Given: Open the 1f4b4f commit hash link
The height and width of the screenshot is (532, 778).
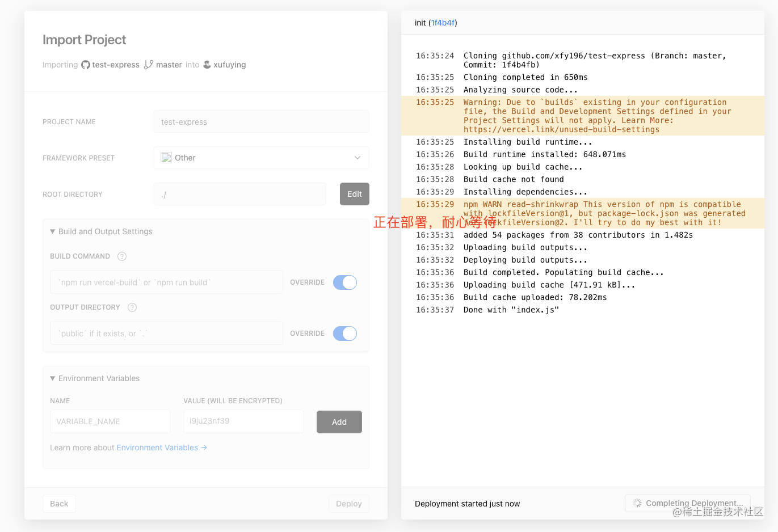Looking at the screenshot, I should [x=443, y=23].
